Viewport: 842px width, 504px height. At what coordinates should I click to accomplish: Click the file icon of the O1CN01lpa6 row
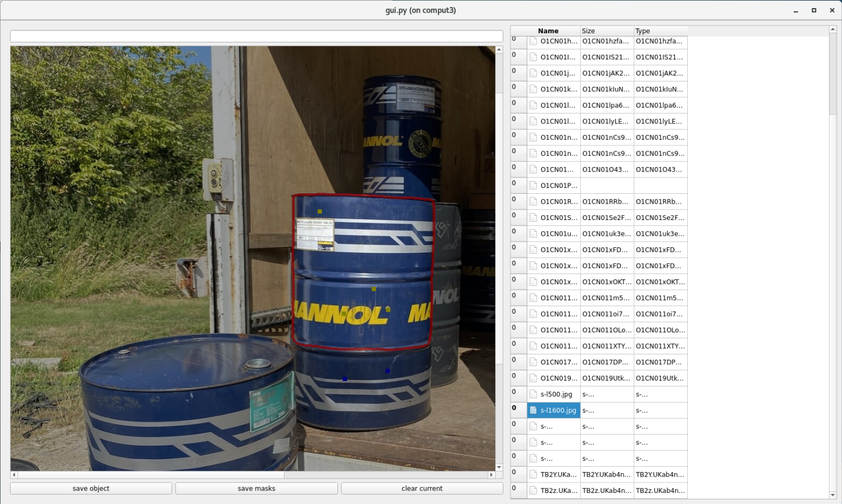point(533,105)
